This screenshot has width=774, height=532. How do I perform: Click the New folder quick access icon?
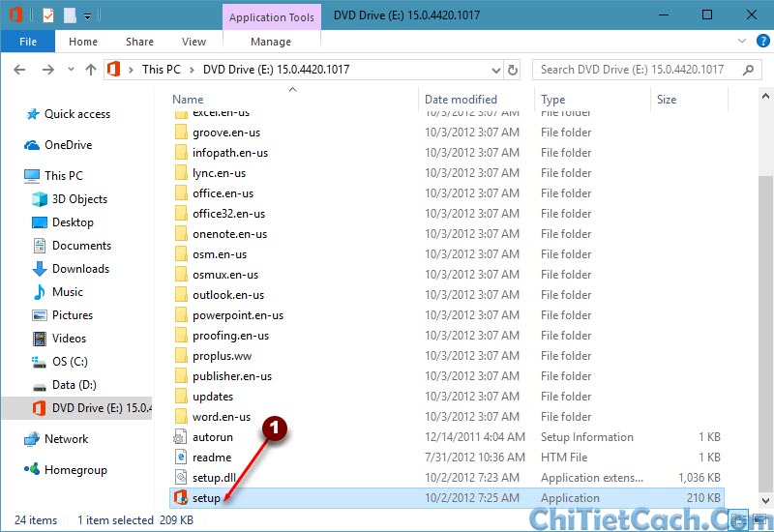(70, 15)
